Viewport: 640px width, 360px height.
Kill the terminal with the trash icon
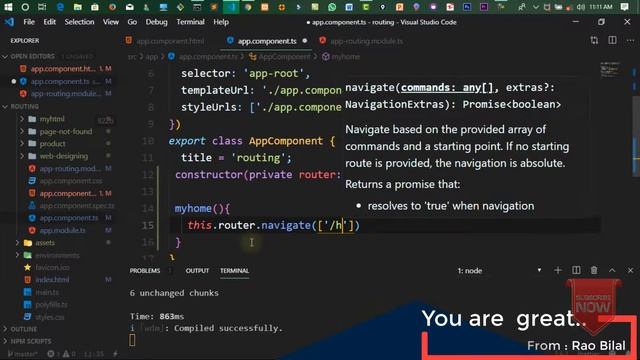(x=594, y=270)
